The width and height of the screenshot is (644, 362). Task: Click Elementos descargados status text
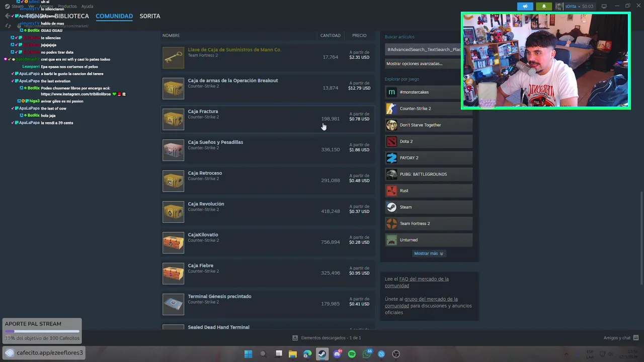[x=331, y=338]
